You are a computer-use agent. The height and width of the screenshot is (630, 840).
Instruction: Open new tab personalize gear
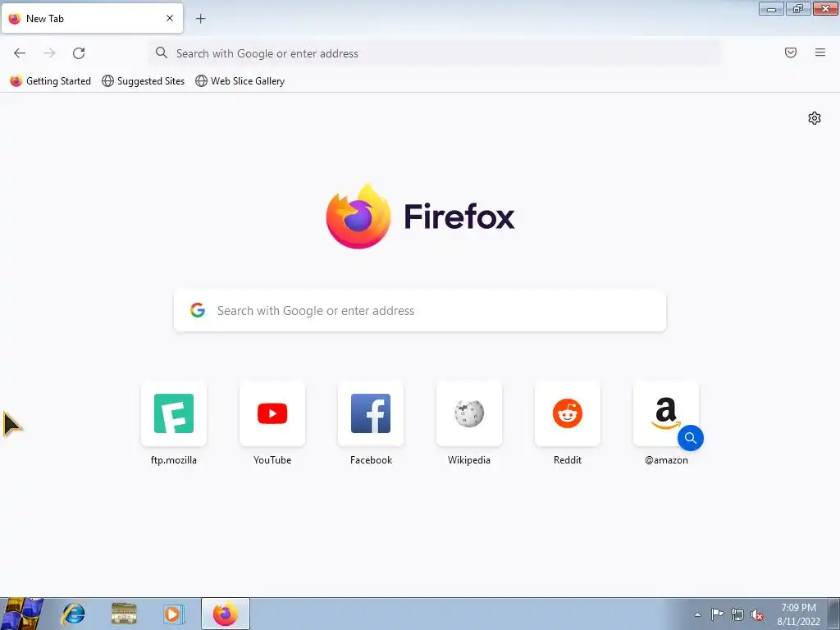[x=815, y=118]
